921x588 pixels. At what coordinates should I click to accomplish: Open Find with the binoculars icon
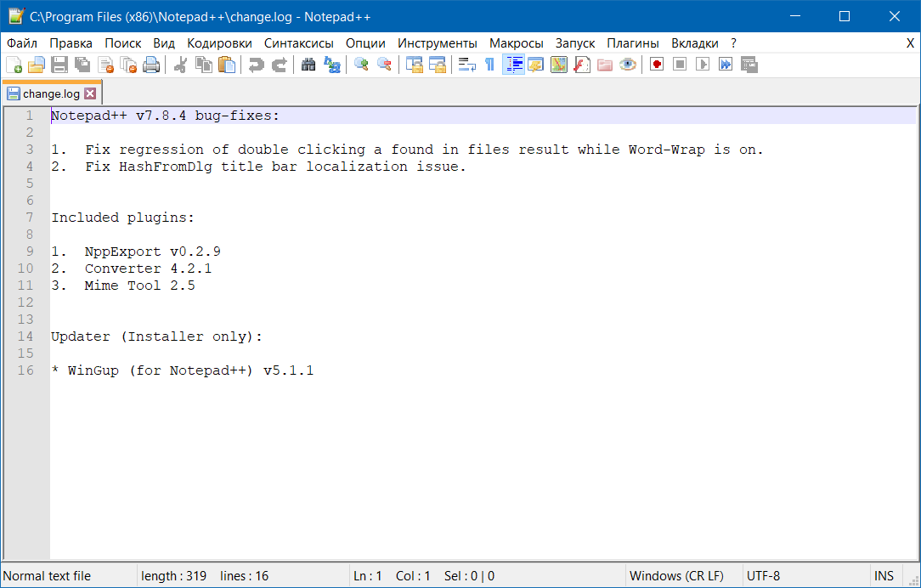pos(308,65)
